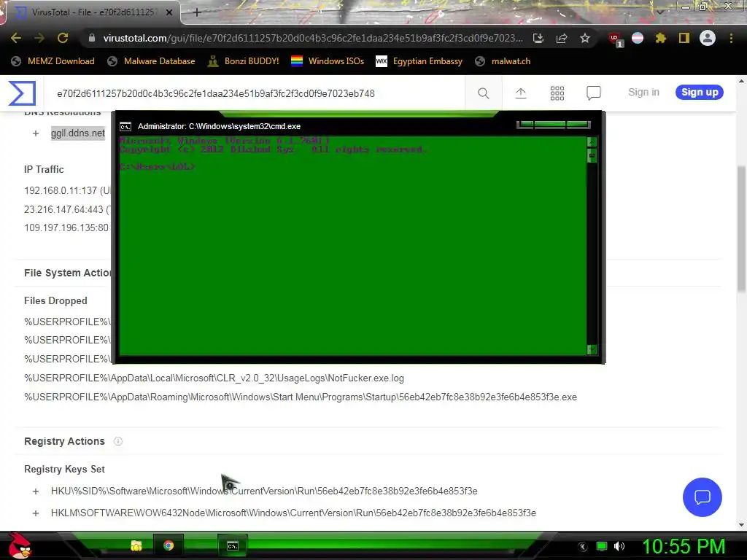Image resolution: width=747 pixels, height=560 pixels.
Task: Click the Sign up button
Action: pyautogui.click(x=700, y=93)
